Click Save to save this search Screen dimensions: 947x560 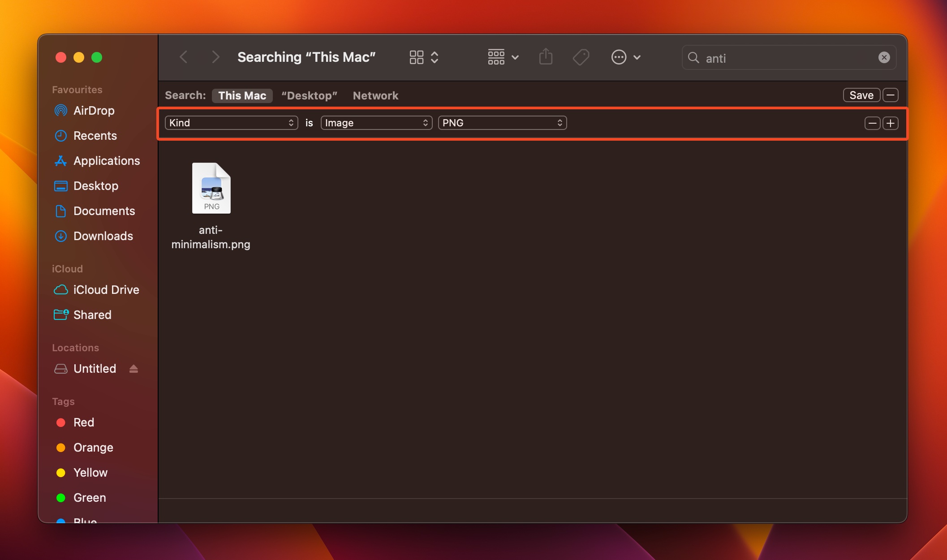[x=861, y=94]
